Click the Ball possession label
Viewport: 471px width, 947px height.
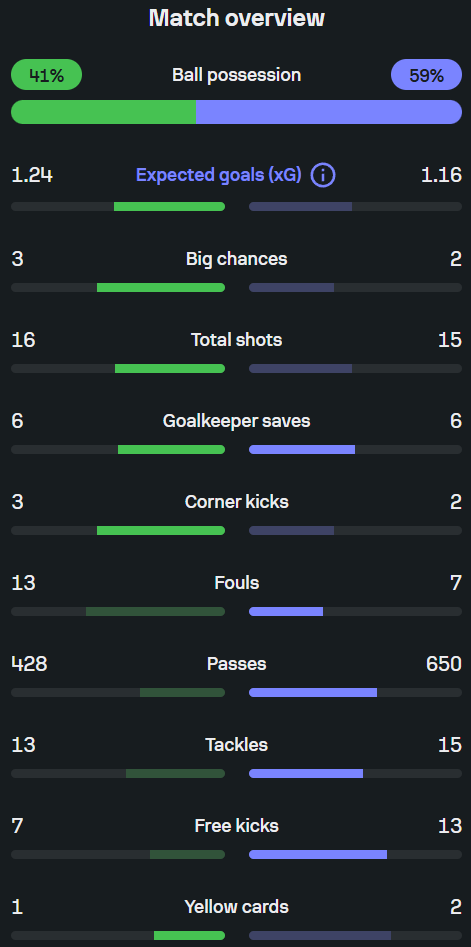(x=237, y=75)
